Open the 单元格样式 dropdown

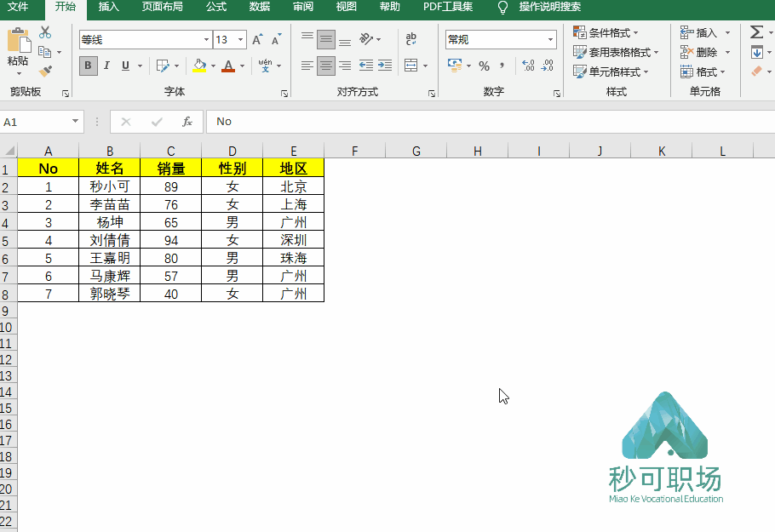[x=611, y=72]
